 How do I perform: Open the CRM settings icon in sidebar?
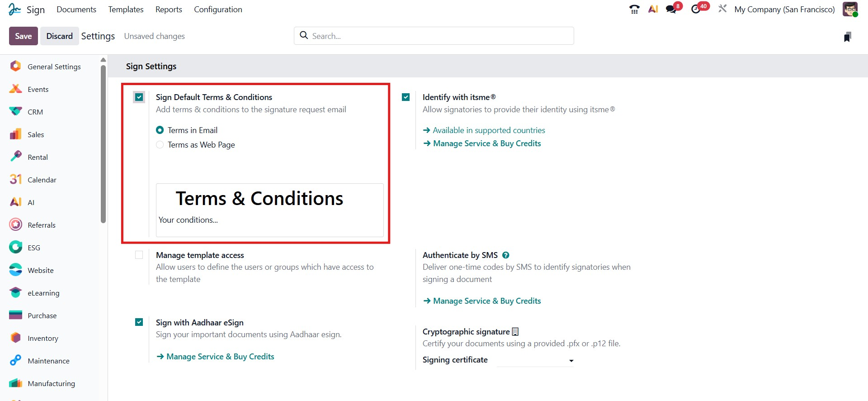click(x=16, y=112)
